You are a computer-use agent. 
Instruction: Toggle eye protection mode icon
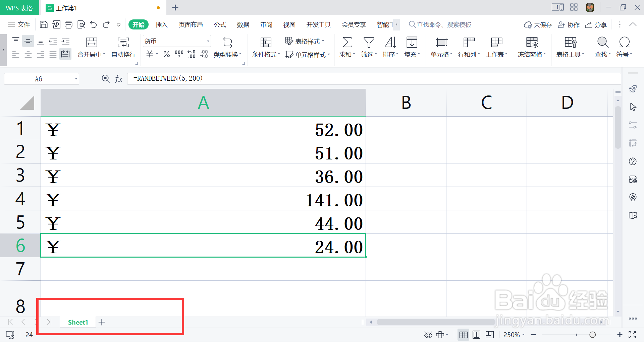click(428, 335)
